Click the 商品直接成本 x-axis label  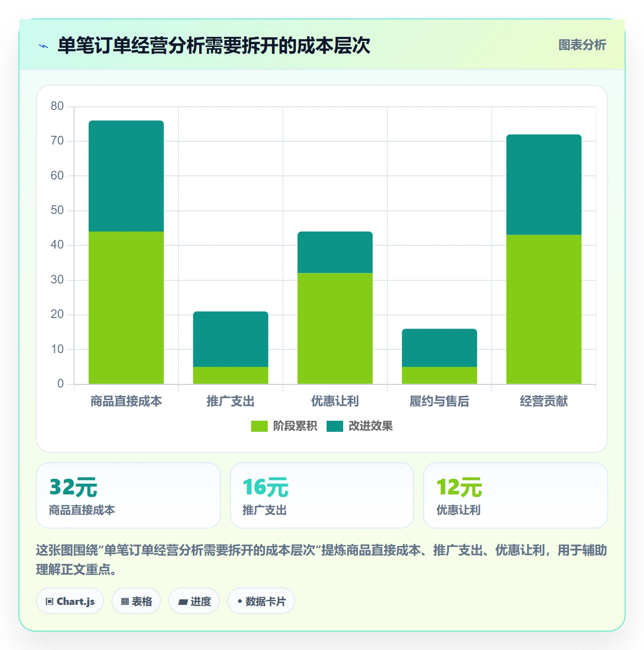[x=126, y=401]
